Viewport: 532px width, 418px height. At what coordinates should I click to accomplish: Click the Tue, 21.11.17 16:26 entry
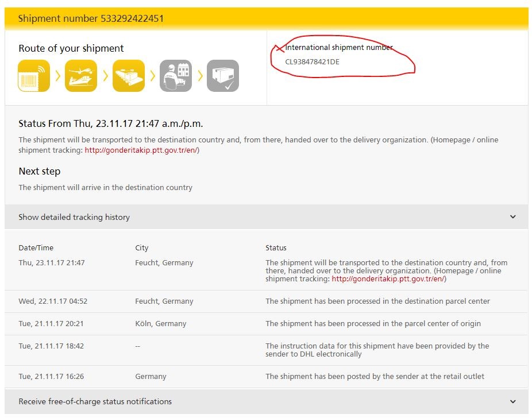click(x=51, y=376)
